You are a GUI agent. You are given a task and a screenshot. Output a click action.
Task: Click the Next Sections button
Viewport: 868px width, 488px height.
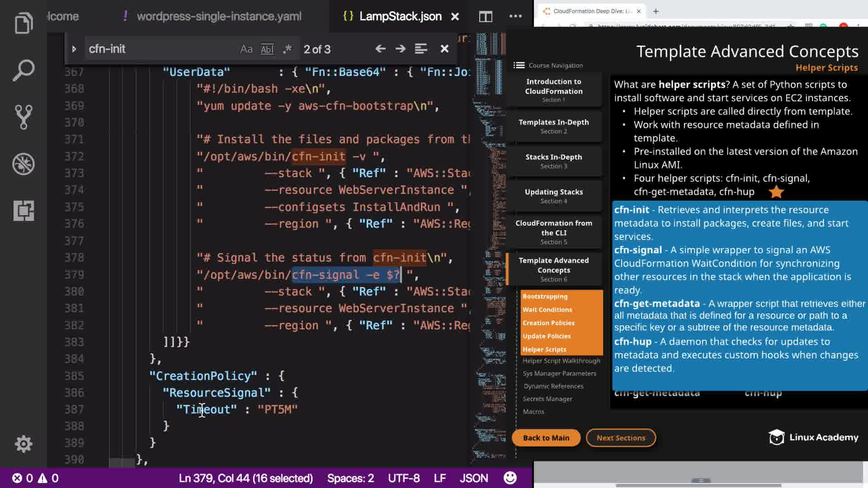621,438
